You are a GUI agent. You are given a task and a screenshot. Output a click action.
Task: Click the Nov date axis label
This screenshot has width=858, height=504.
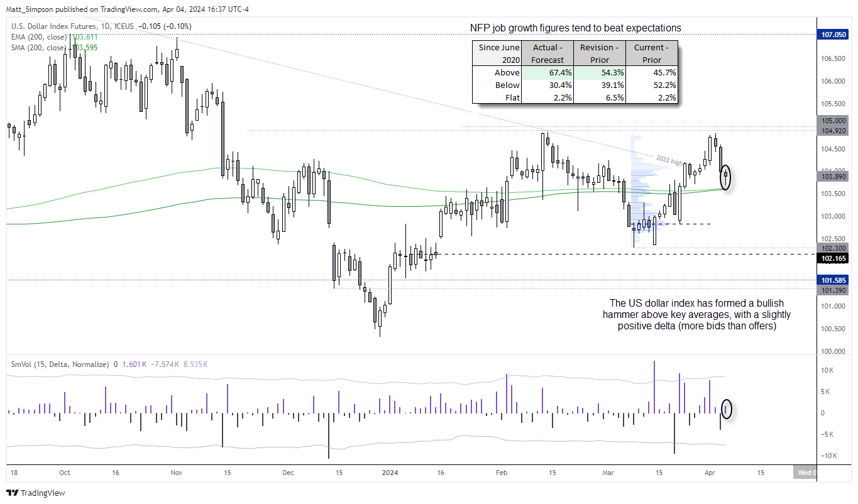176,472
